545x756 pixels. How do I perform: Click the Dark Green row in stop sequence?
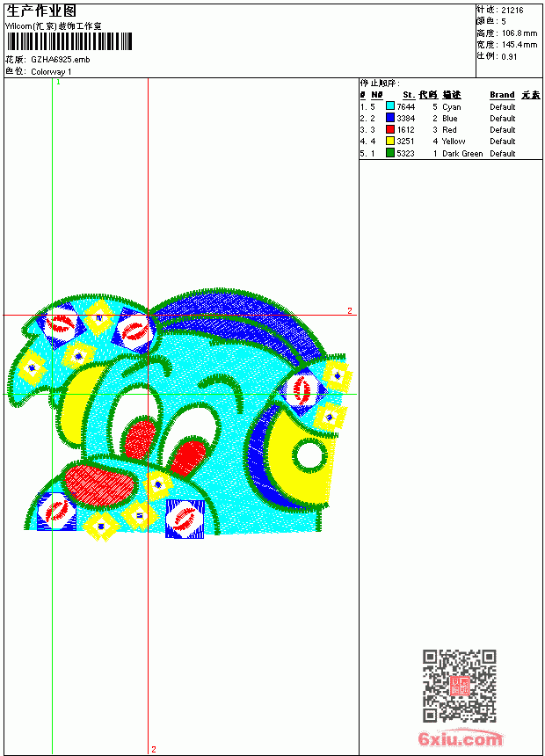[450, 153]
